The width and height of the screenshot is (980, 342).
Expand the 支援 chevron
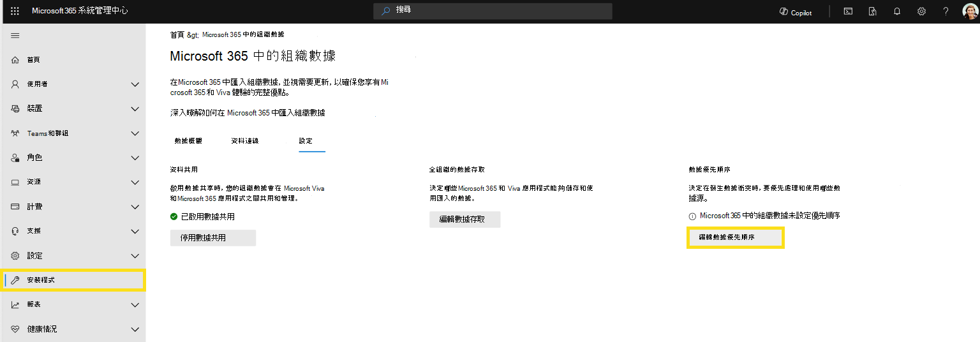click(x=135, y=231)
